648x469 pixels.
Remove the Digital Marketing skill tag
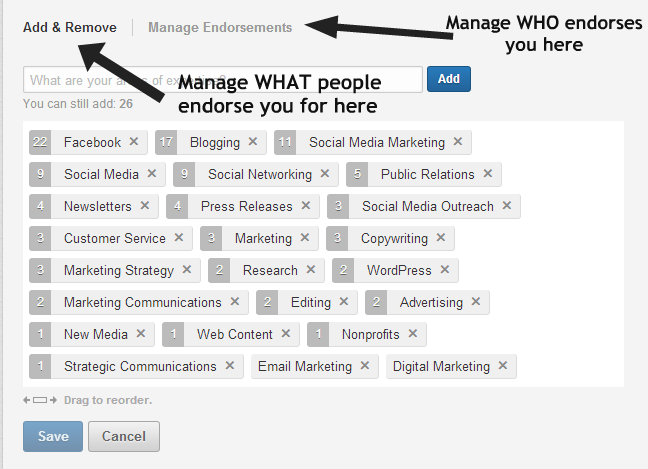click(503, 365)
